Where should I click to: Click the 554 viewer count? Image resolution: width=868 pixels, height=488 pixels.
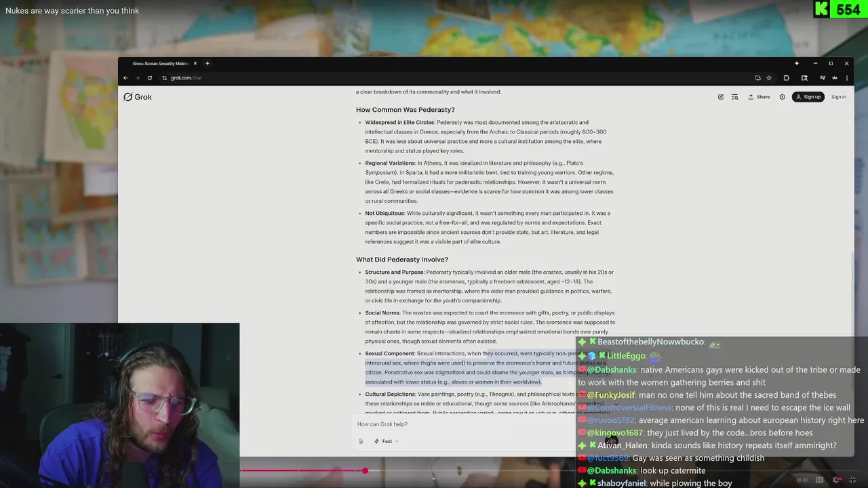[x=848, y=9]
